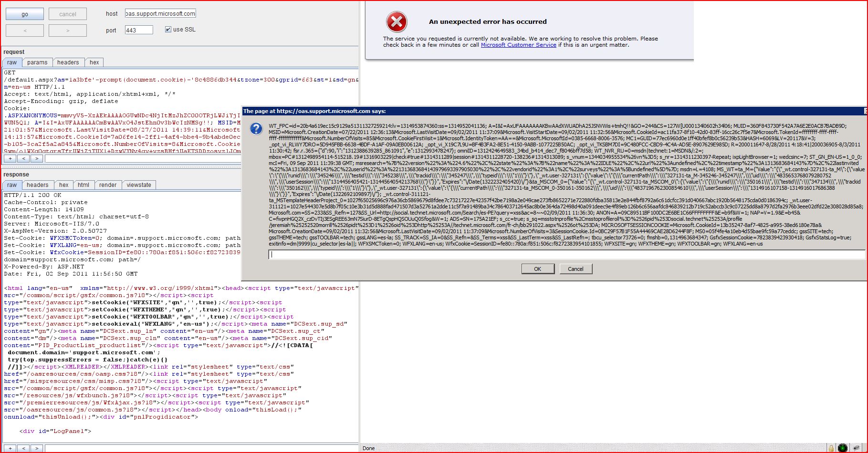Find next match in request search bar
This screenshot has height=453, width=868.
coord(37,158)
